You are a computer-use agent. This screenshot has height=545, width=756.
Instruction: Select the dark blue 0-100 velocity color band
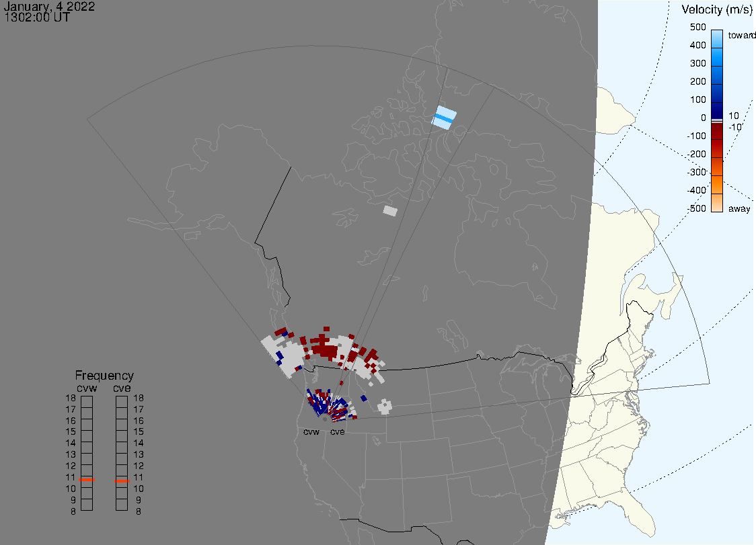pyautogui.click(x=717, y=110)
